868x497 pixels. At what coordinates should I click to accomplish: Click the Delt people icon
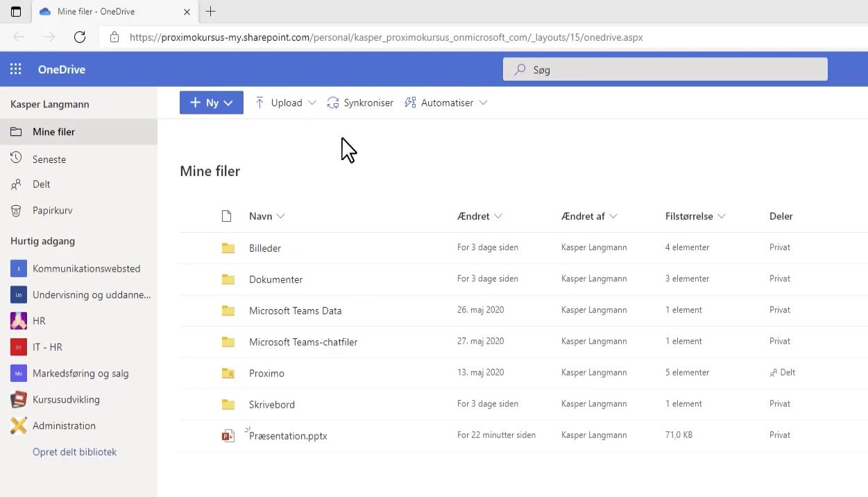(16, 184)
